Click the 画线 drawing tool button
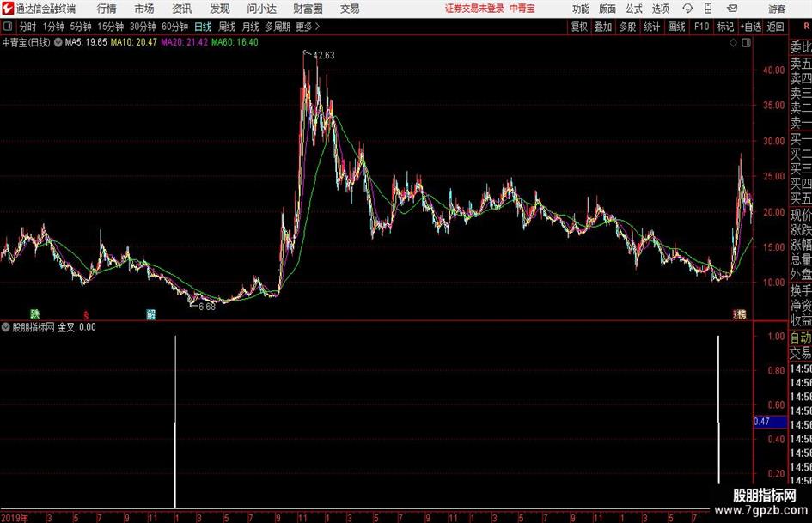 pyautogui.click(x=676, y=27)
